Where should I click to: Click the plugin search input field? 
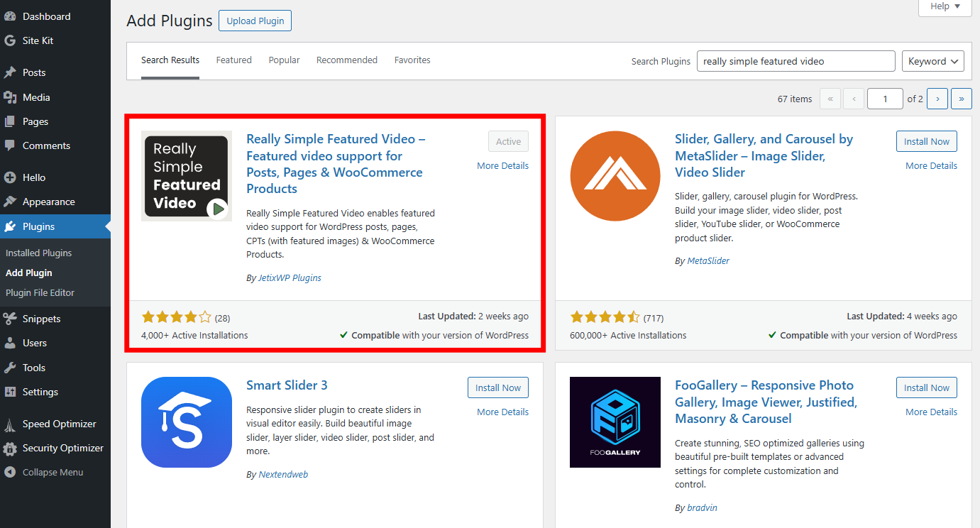coord(795,61)
